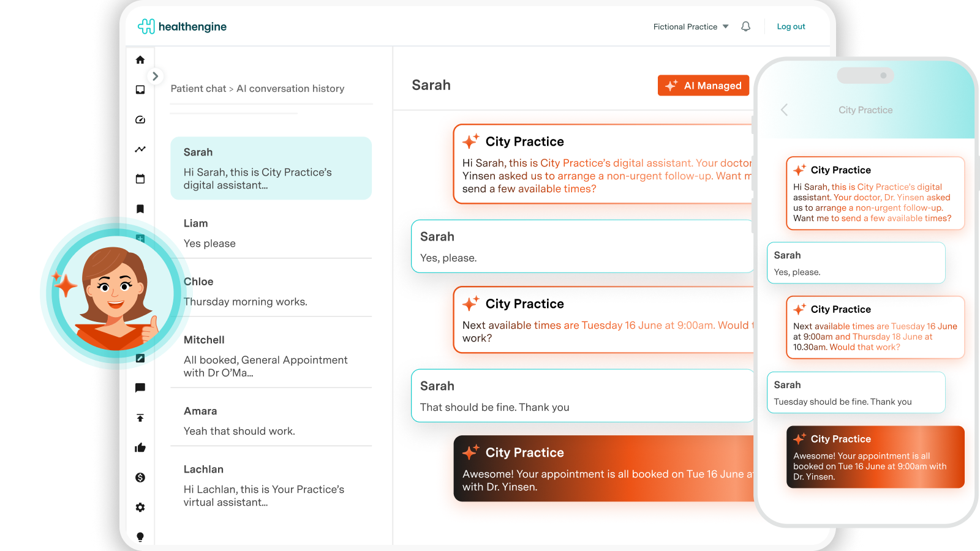Toggle the AI Managed button
Viewport: 980px width, 551px height.
pos(704,86)
